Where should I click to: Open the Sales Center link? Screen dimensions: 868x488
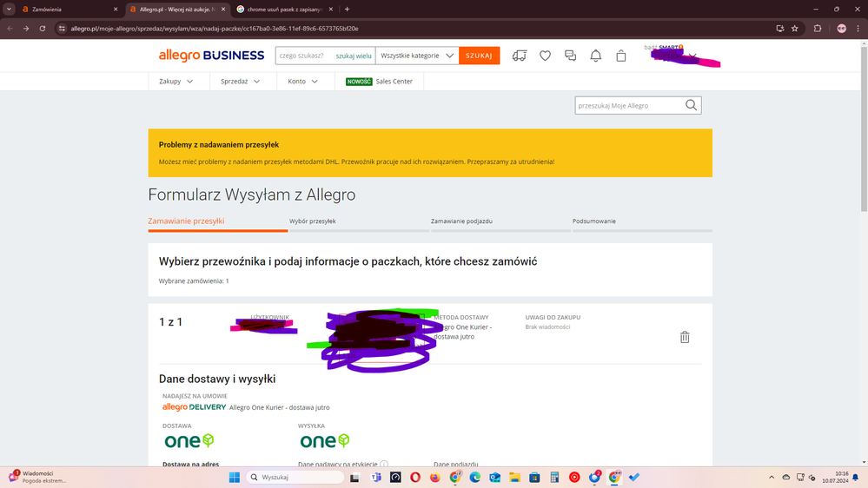pos(394,82)
